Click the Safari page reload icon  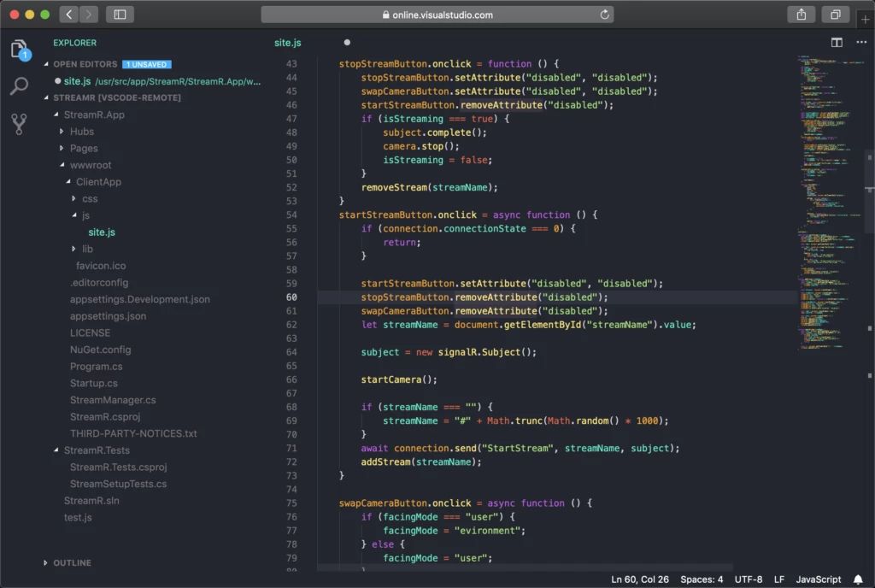pyautogui.click(x=603, y=14)
